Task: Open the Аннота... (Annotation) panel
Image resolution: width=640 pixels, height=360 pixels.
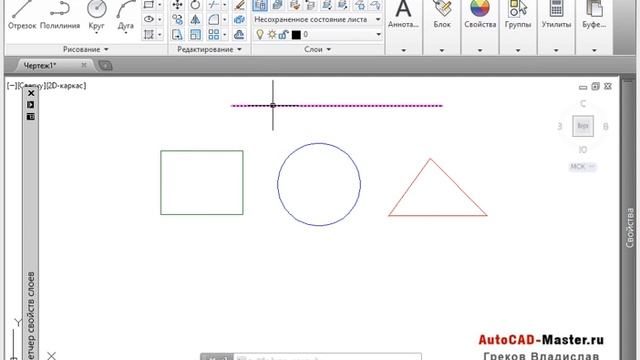Action: (403, 15)
